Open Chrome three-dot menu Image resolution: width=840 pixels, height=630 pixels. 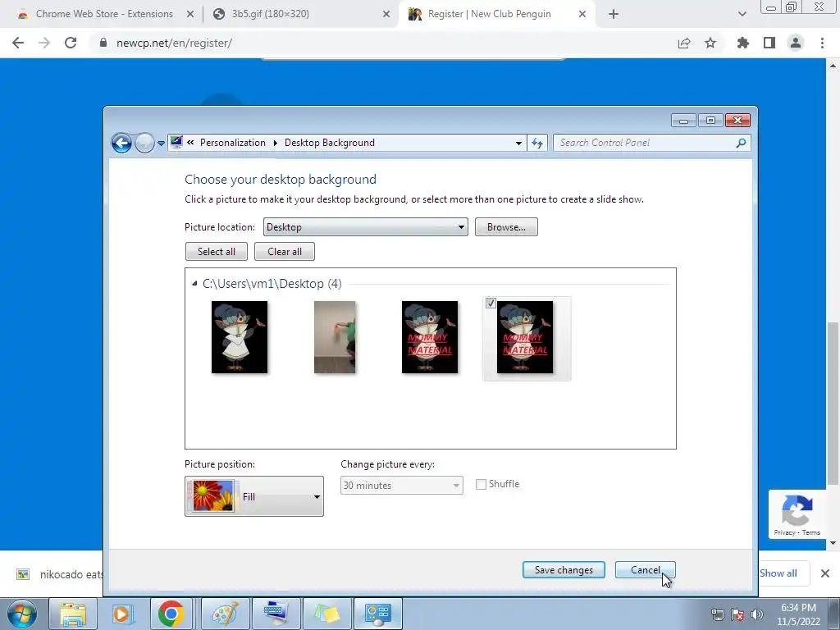[x=822, y=43]
